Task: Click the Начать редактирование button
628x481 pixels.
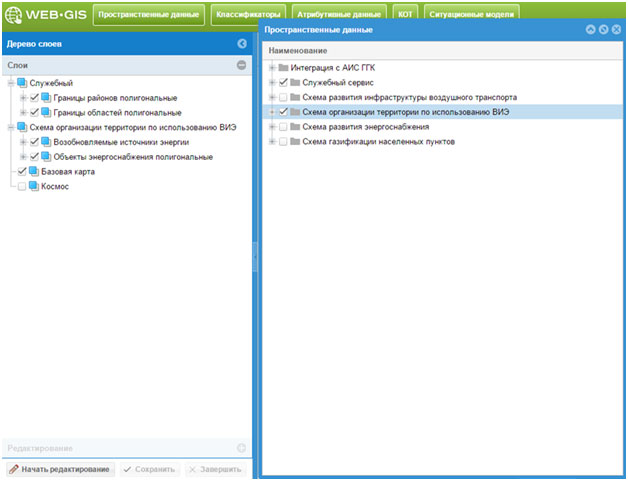Action: tap(59, 469)
